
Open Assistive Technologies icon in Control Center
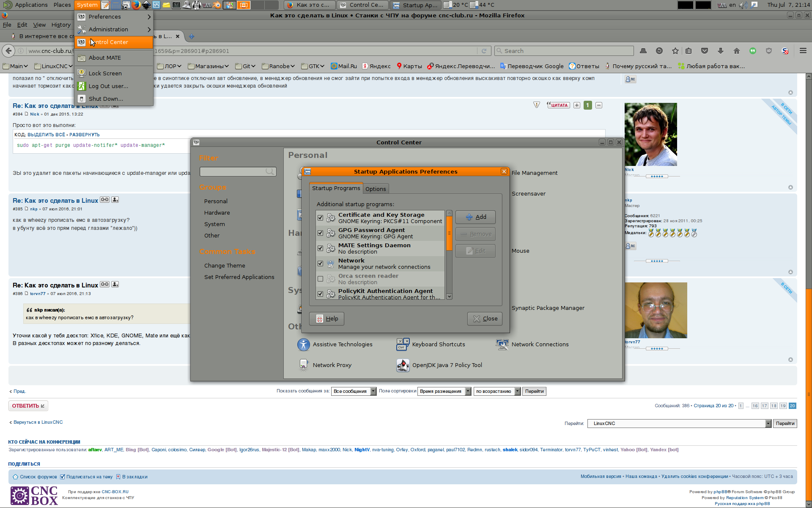pyautogui.click(x=303, y=345)
